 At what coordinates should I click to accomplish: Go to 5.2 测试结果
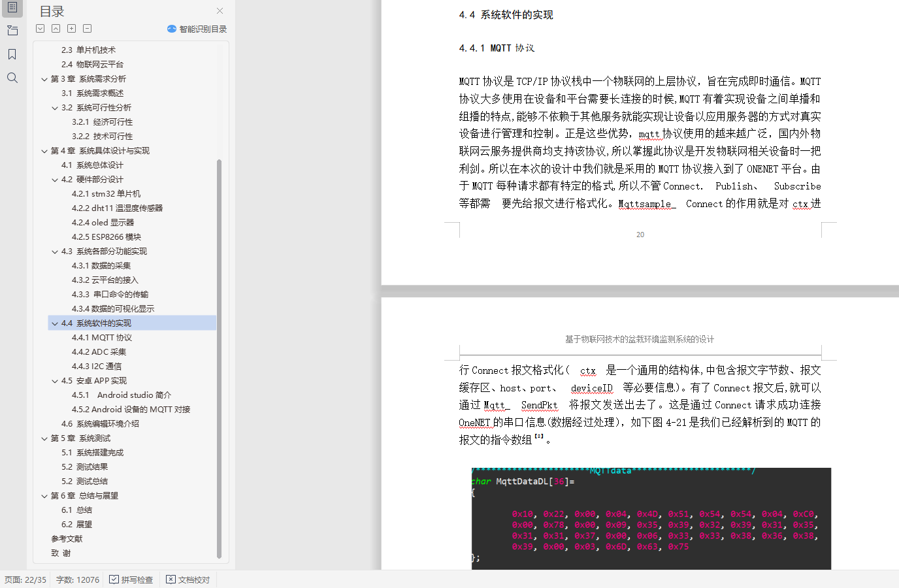click(x=84, y=466)
